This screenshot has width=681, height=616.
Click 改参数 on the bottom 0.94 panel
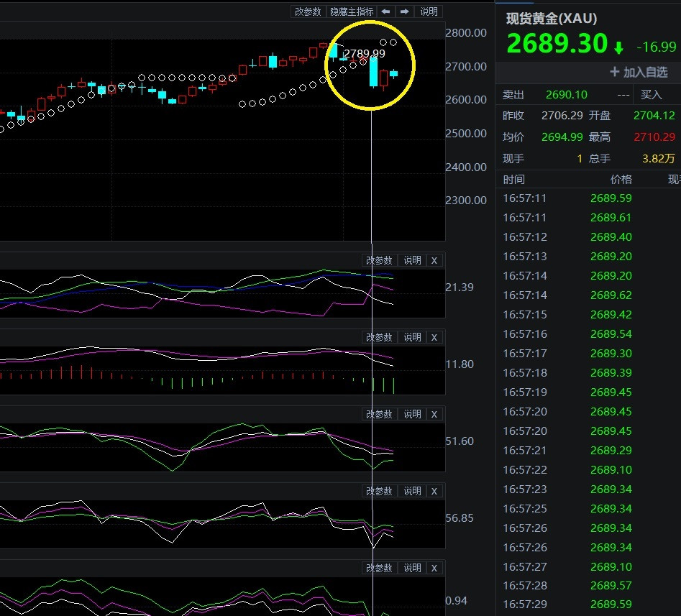pos(379,568)
